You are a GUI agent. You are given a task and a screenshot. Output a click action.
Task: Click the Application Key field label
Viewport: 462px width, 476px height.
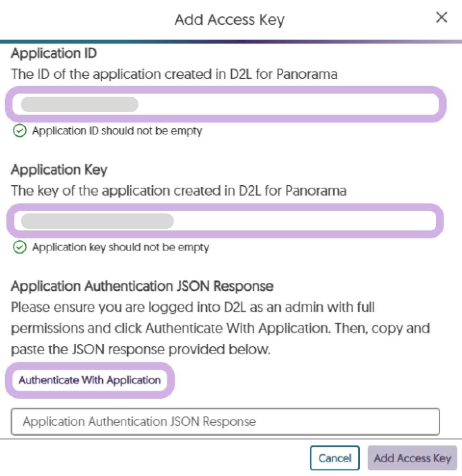tap(59, 170)
